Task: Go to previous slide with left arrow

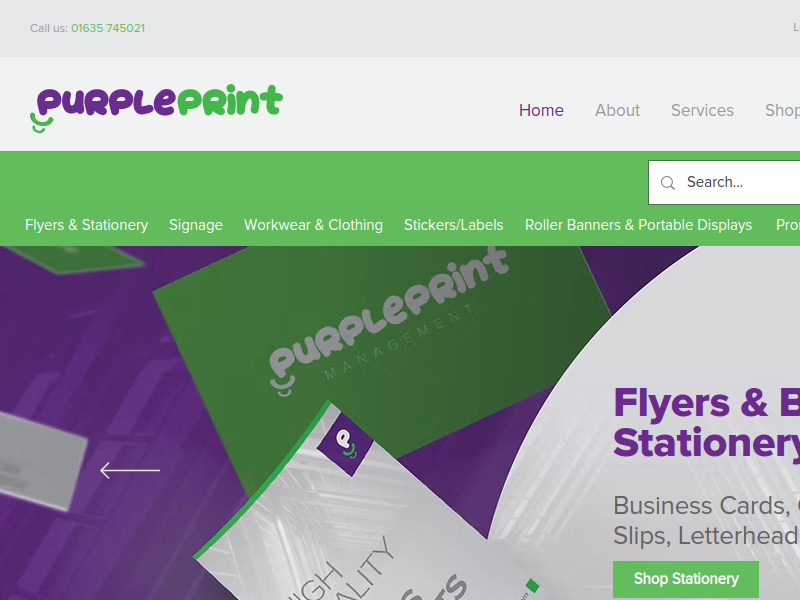Action: pyautogui.click(x=130, y=470)
